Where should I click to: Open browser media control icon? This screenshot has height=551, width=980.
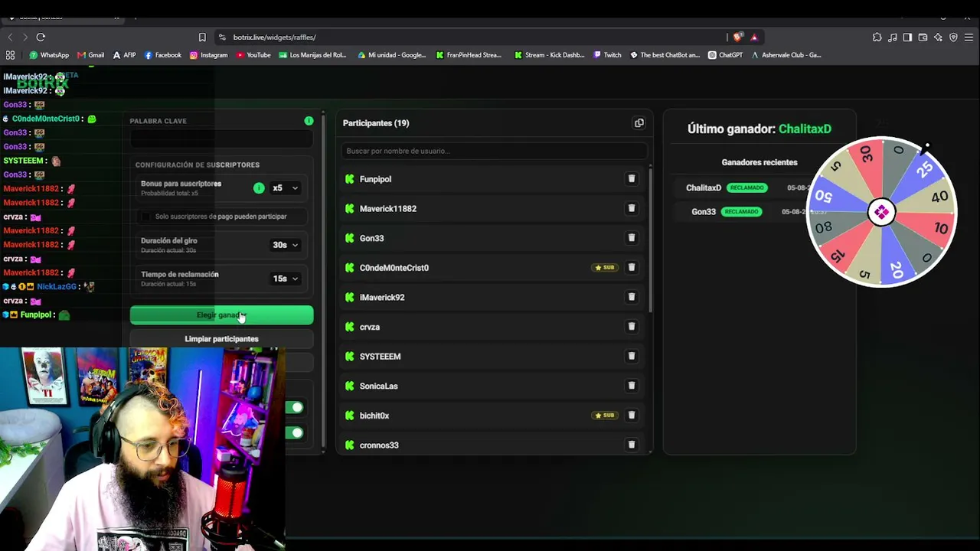pyautogui.click(x=892, y=37)
